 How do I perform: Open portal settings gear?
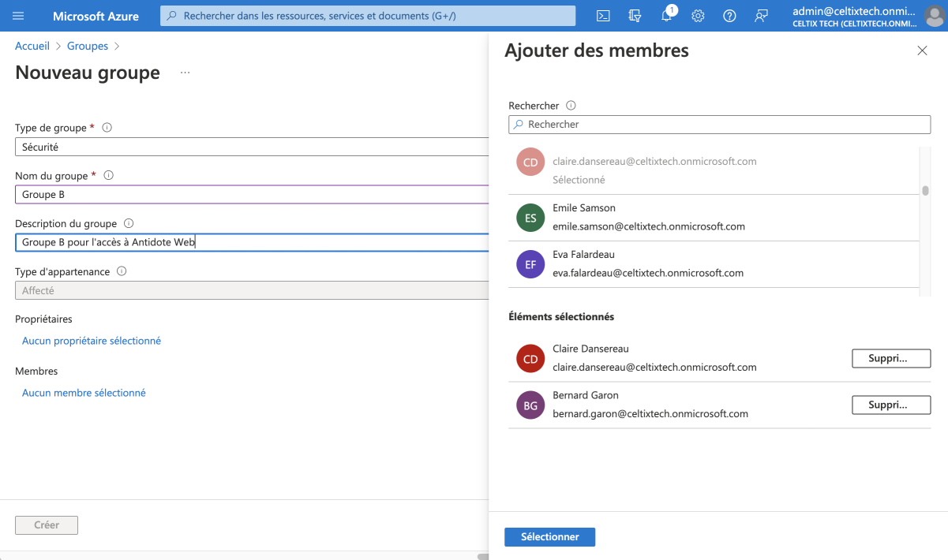coord(698,16)
